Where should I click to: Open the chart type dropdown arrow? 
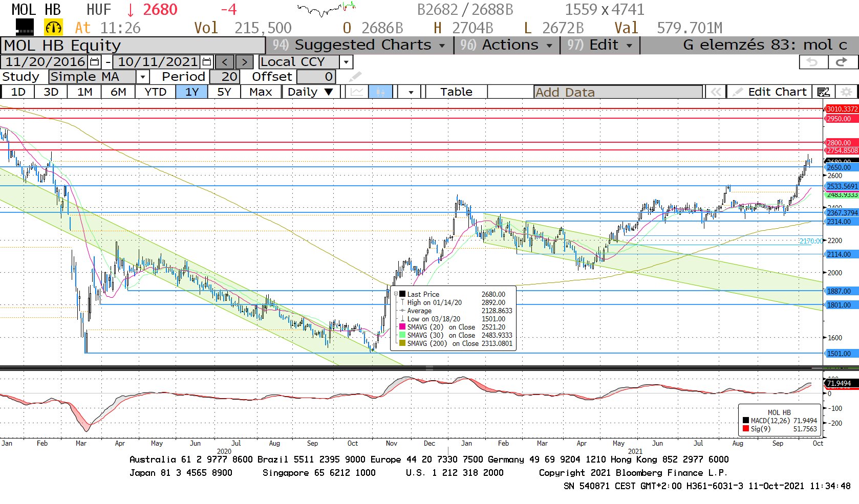[x=411, y=92]
